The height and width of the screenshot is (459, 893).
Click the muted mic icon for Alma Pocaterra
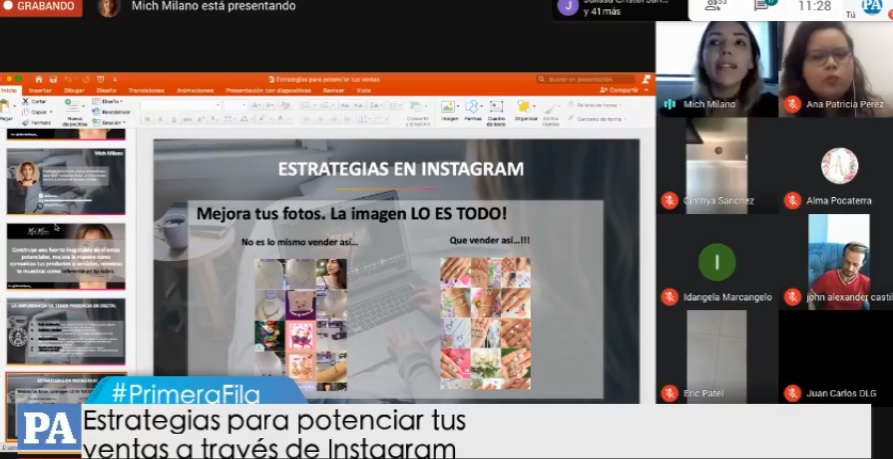coord(792,200)
